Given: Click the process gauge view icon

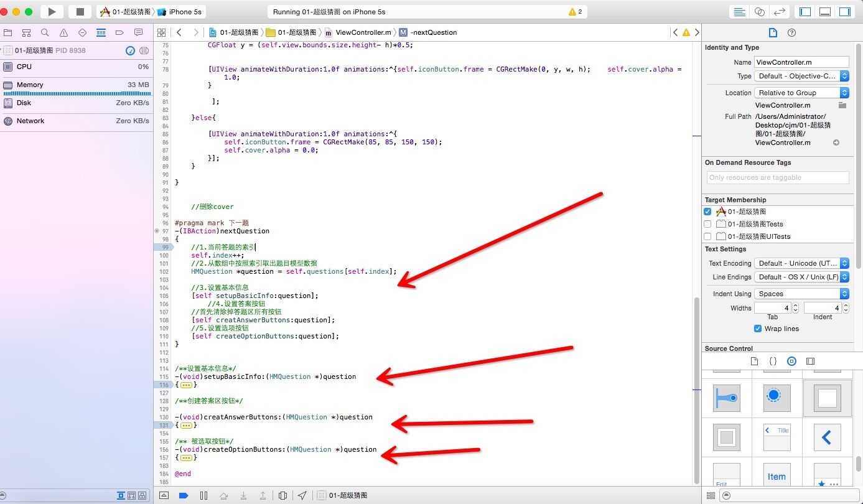Looking at the screenshot, I should point(131,50).
